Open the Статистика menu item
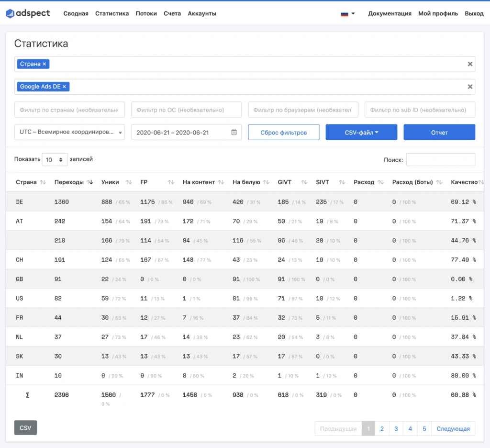490x448 pixels. pos(112,13)
